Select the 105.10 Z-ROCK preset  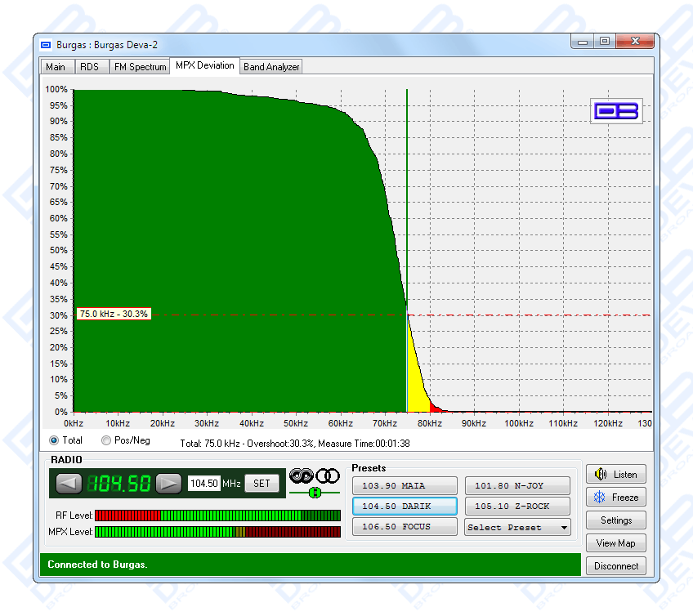pyautogui.click(x=517, y=507)
